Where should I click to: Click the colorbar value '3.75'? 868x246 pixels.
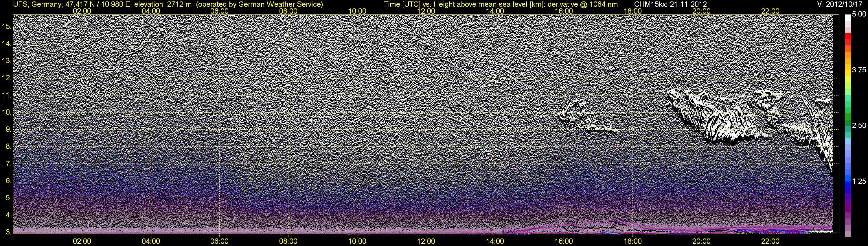(859, 70)
